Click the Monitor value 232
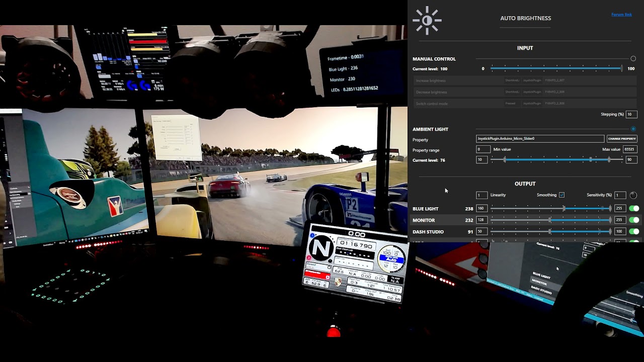 (x=469, y=220)
